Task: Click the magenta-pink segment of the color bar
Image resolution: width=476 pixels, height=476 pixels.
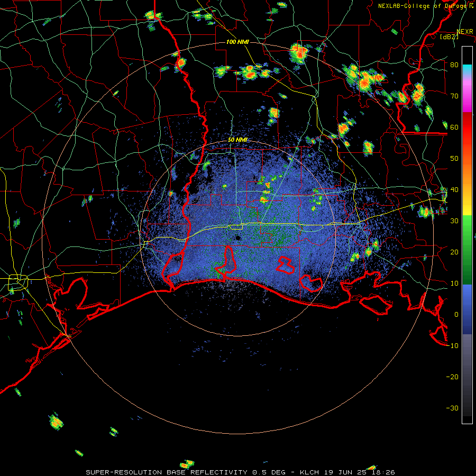Action: (x=467, y=96)
